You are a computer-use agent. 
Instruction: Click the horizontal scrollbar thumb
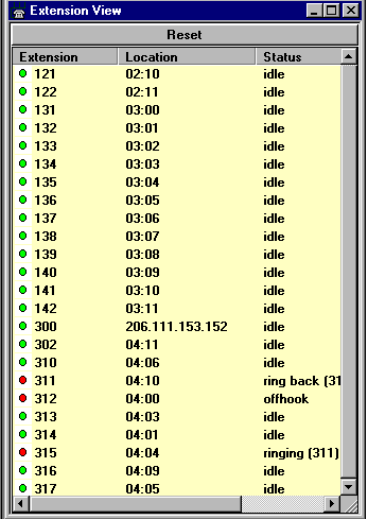coord(135,504)
